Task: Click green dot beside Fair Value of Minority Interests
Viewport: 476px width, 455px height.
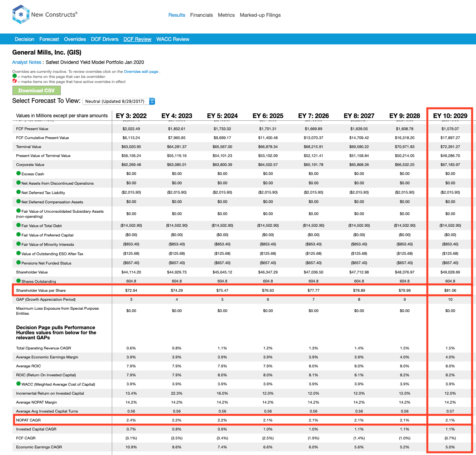Action: tap(18, 244)
